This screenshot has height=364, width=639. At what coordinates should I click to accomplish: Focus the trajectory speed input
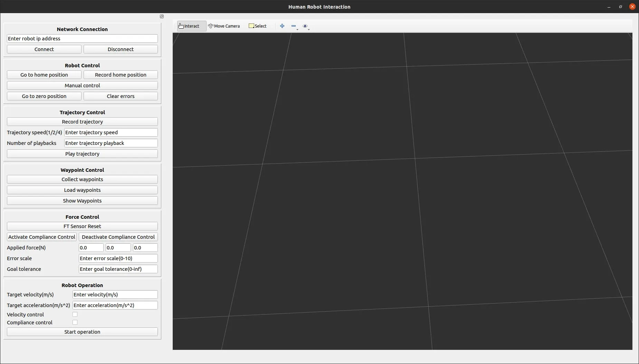point(111,132)
